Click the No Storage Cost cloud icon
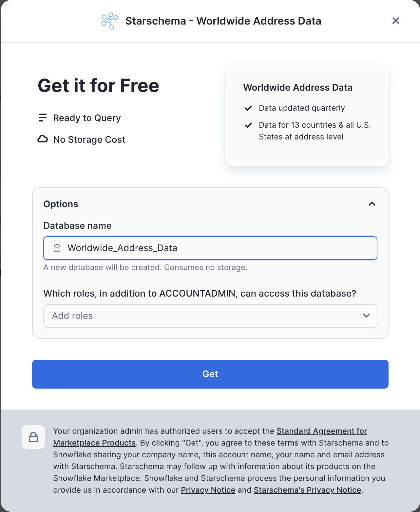The image size is (420, 512). click(43, 139)
